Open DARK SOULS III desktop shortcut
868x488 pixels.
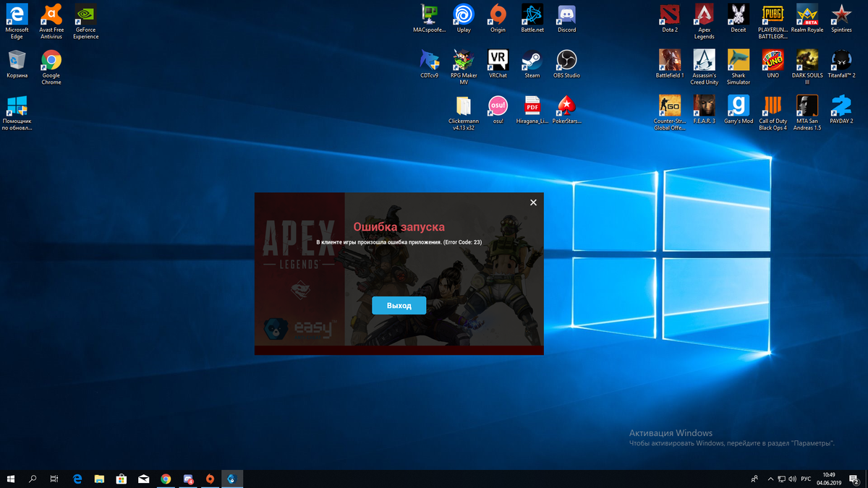point(807,67)
